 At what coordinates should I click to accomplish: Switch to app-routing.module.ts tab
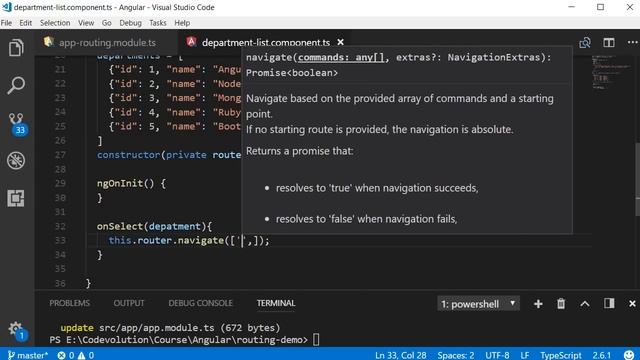[107, 42]
